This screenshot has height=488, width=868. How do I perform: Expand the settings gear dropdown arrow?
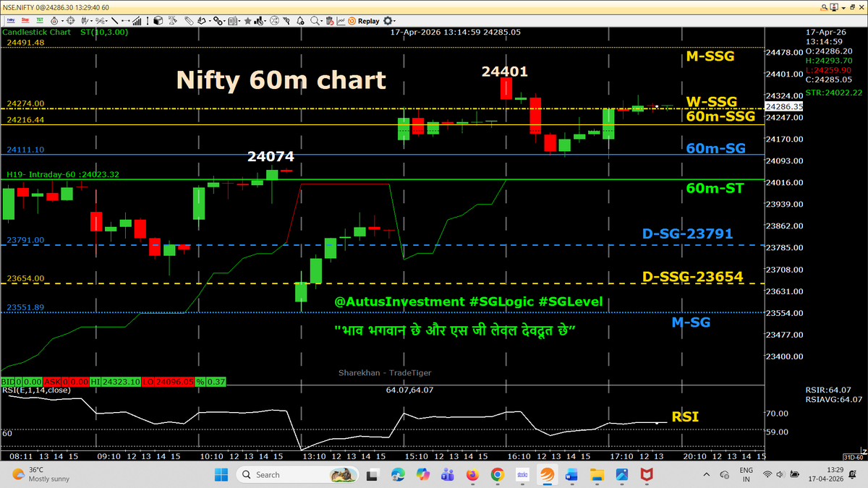coord(394,21)
